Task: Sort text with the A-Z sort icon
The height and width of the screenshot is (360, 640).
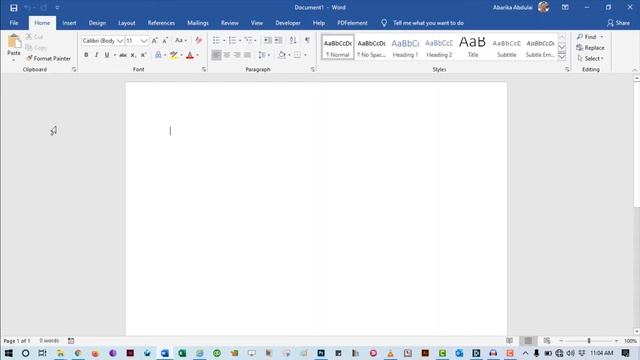Action: pyautogui.click(x=293, y=40)
